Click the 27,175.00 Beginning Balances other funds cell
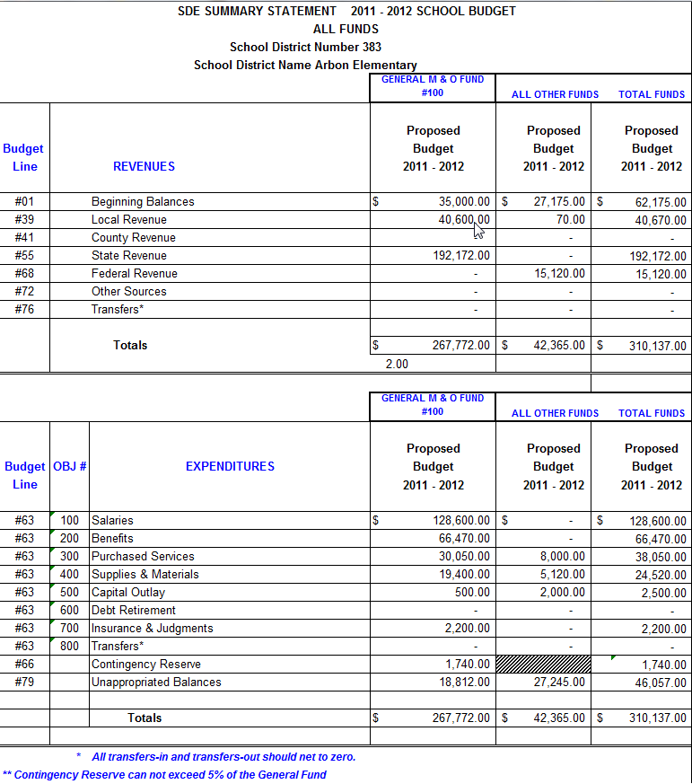Viewport: 692px width, 784px height. pyautogui.click(x=543, y=201)
